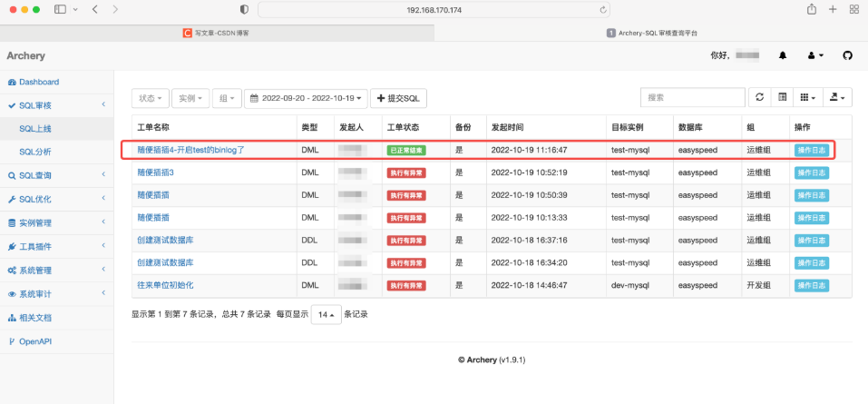
Task: Open the date range picker 2022-09-20 - 2022-10-19
Action: point(307,98)
